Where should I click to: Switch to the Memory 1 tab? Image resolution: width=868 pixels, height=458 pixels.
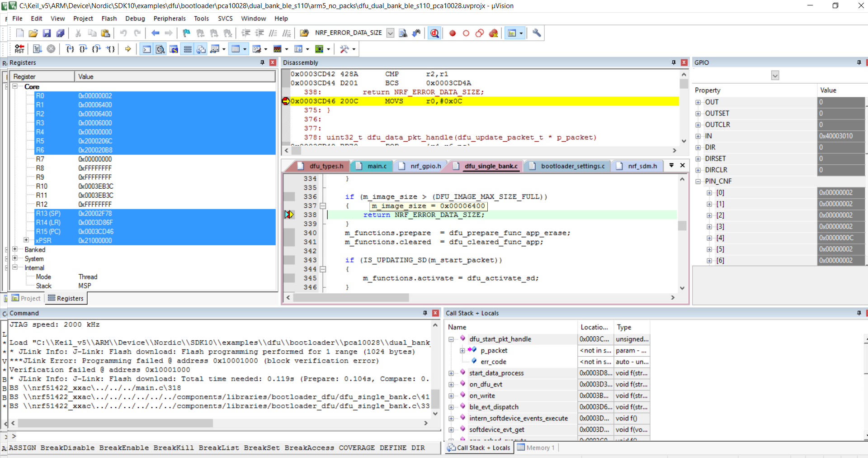pyautogui.click(x=536, y=448)
